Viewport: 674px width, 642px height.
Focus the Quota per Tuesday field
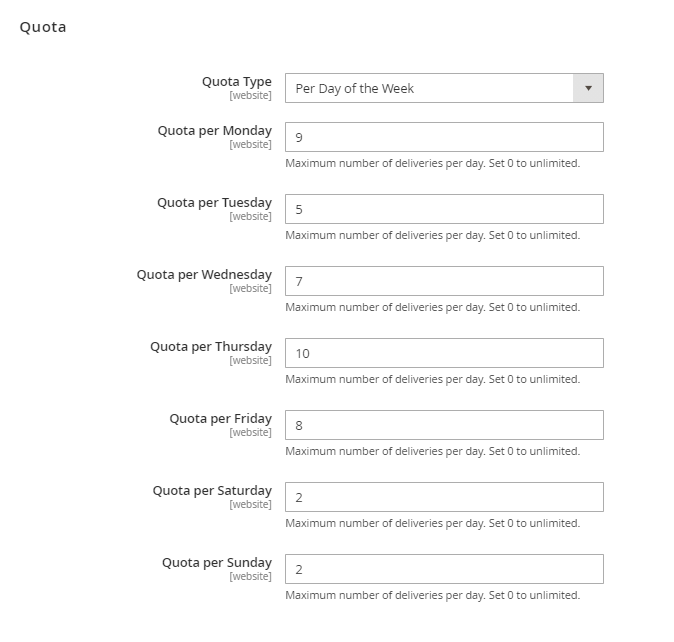tap(444, 209)
